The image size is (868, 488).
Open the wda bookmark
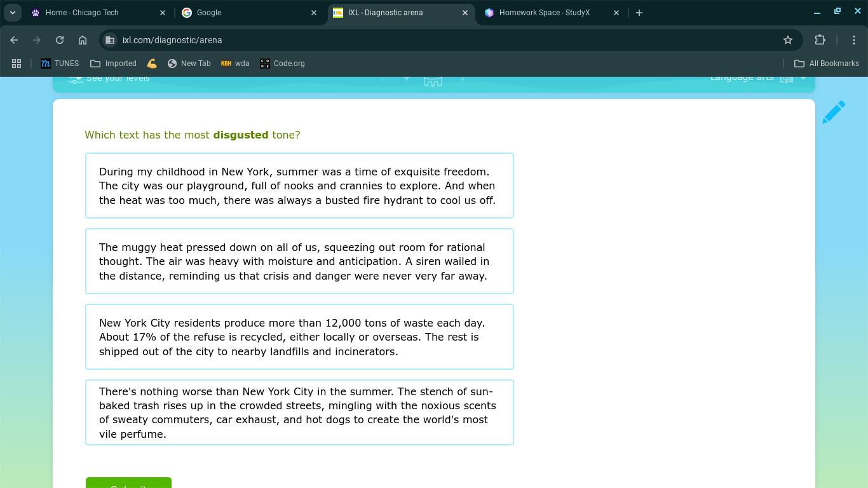pos(235,64)
